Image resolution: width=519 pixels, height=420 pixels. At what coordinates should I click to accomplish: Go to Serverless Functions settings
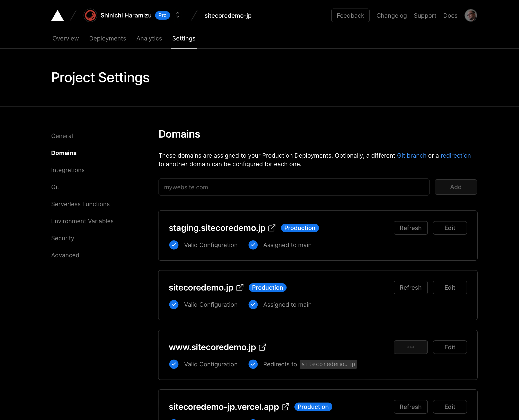point(80,204)
